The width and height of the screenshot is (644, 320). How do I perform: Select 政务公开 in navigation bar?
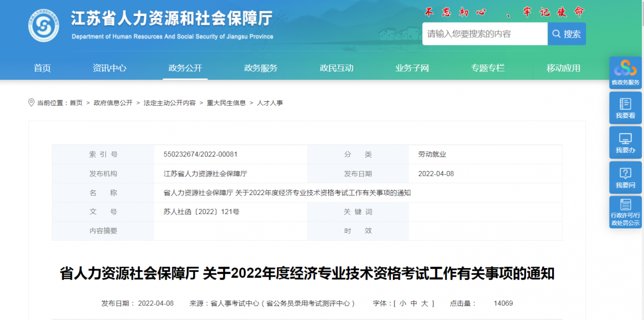pyautogui.click(x=185, y=68)
